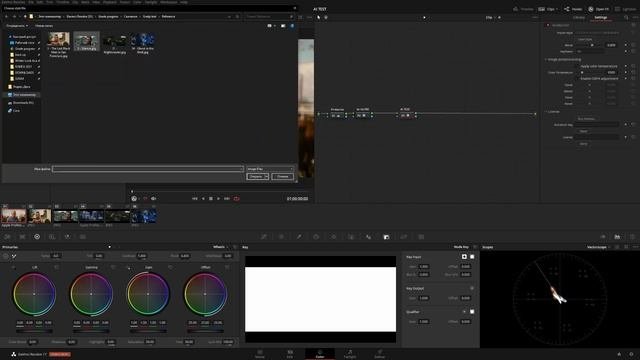Open the Blur palette

(x=369, y=237)
